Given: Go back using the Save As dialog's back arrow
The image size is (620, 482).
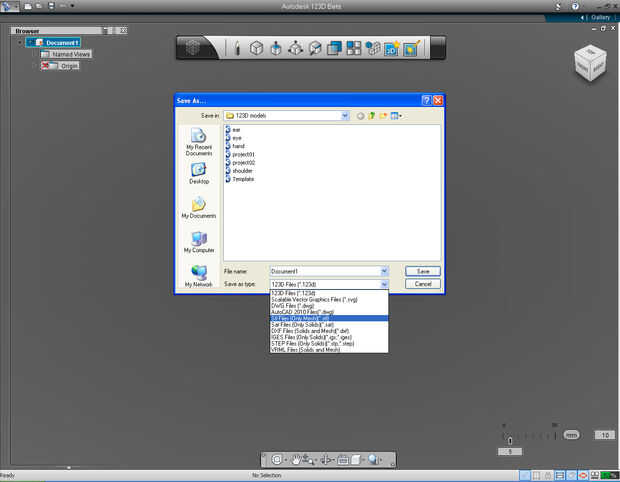Looking at the screenshot, I should click(360, 116).
